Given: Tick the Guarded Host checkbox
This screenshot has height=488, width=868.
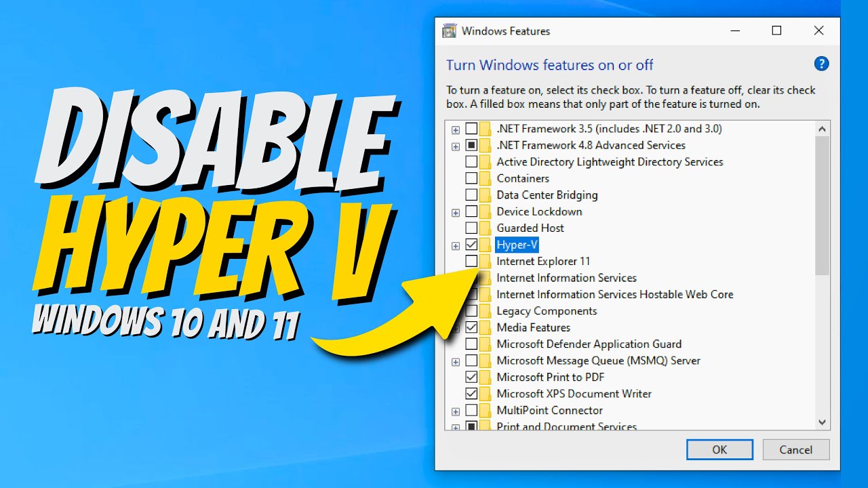Looking at the screenshot, I should [471, 228].
